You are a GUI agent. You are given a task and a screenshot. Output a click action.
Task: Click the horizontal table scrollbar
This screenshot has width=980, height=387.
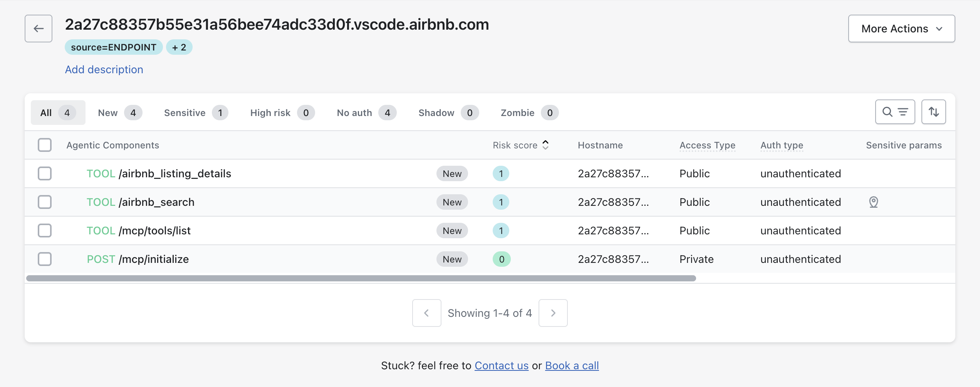[361, 278]
